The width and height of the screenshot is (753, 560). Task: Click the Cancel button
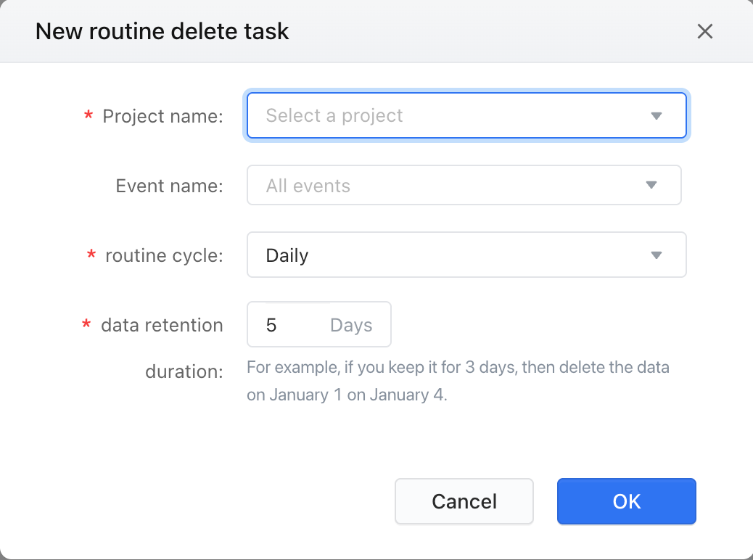click(464, 501)
